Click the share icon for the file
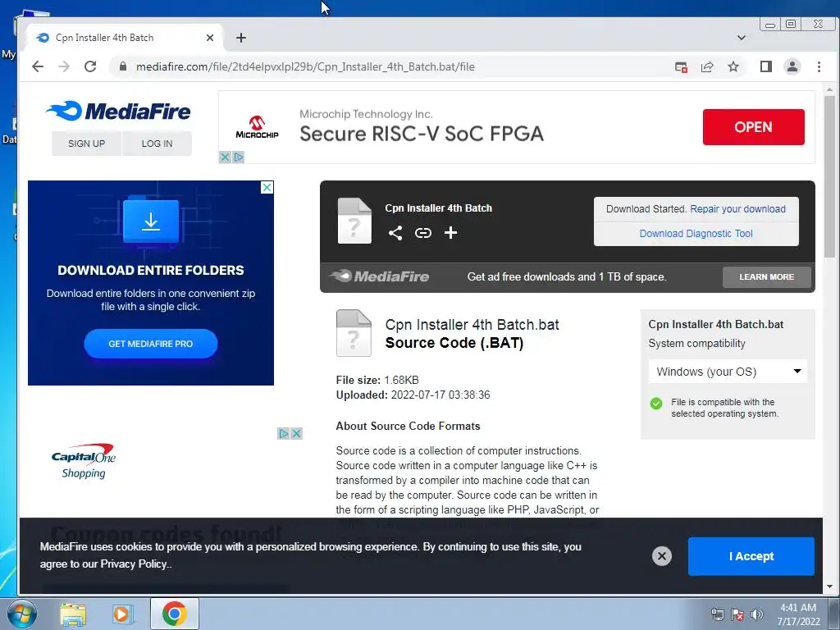 click(x=395, y=232)
